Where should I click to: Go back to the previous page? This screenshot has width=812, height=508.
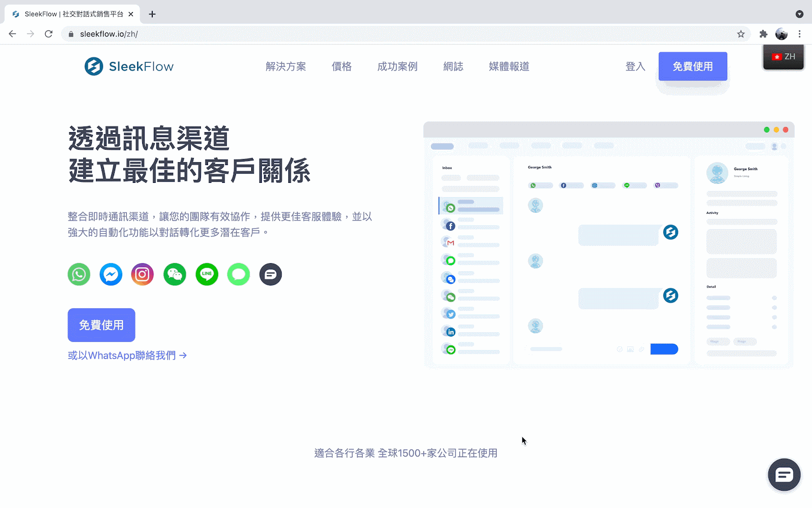pos(13,34)
